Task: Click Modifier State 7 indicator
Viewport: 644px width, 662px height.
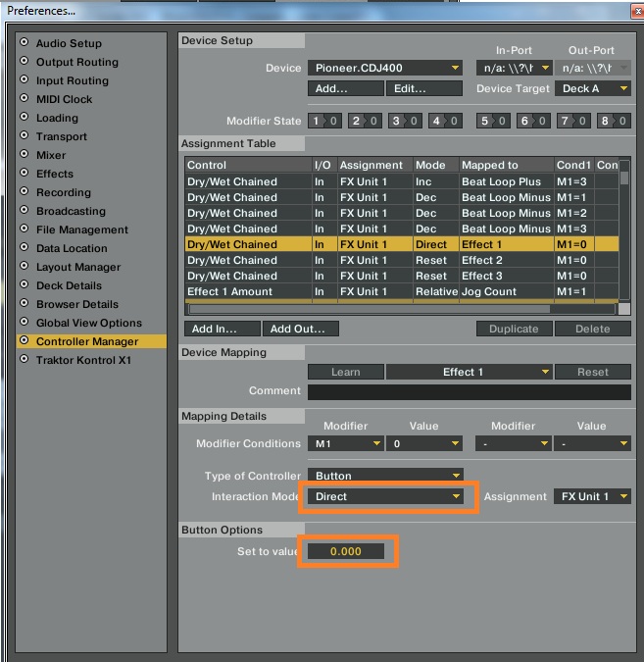Action: [573, 121]
